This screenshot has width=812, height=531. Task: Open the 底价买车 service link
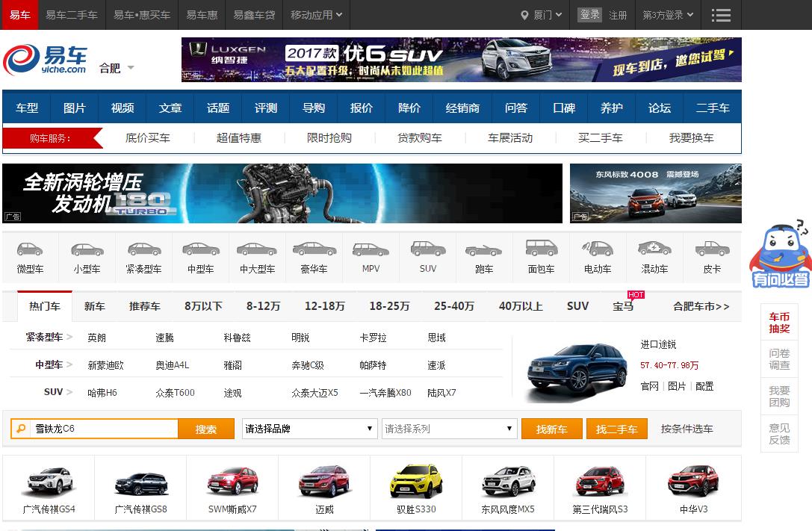[148, 137]
